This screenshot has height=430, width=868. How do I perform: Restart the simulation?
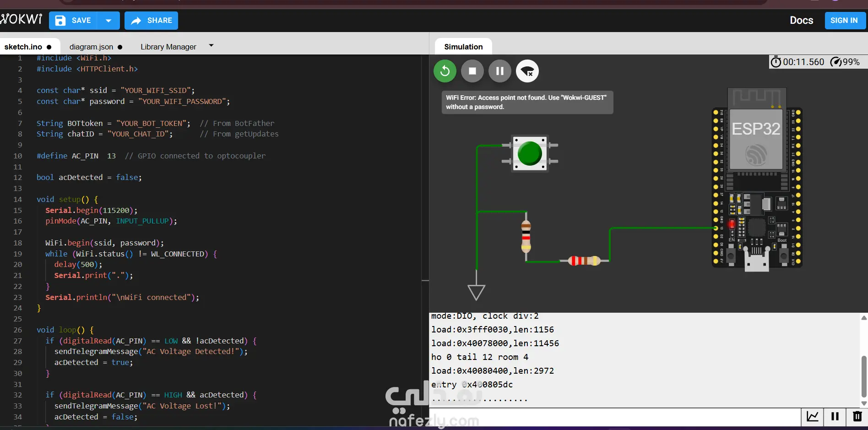point(445,71)
